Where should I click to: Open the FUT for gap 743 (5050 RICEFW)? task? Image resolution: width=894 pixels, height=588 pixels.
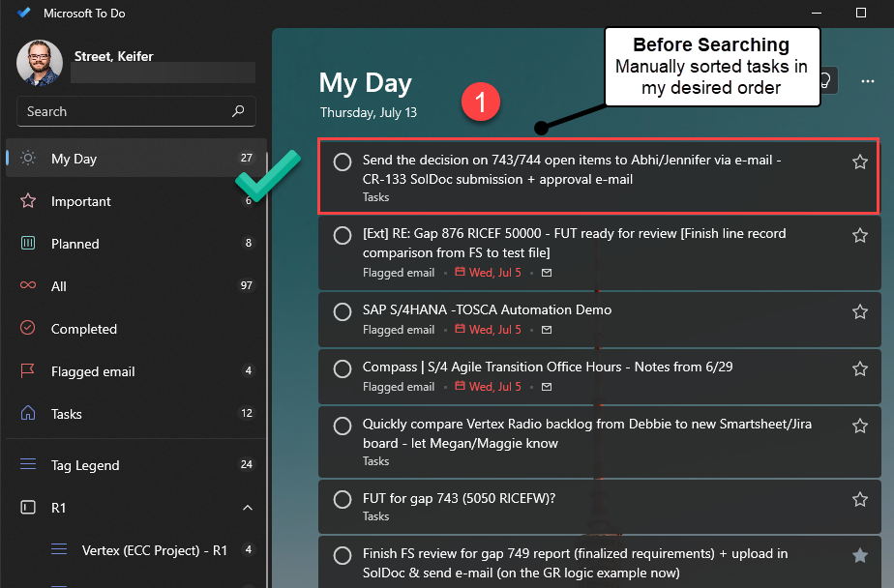[600, 507]
